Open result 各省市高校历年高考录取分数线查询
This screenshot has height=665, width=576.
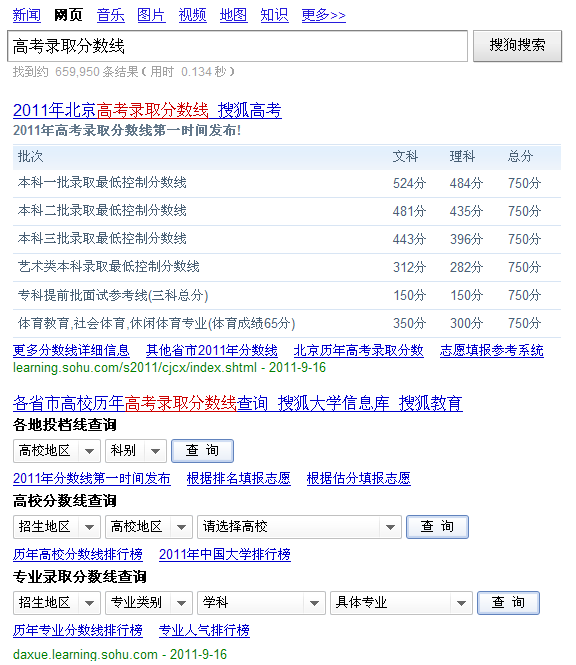tap(238, 403)
